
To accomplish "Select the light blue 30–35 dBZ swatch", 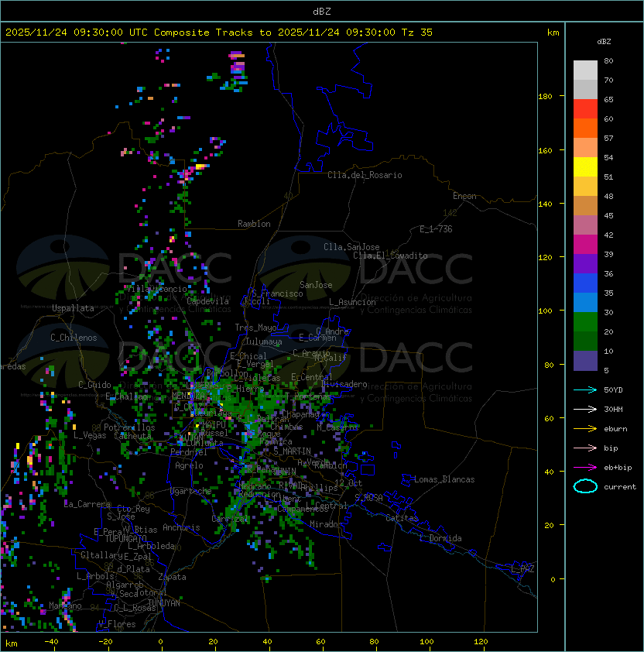I will pos(585,302).
